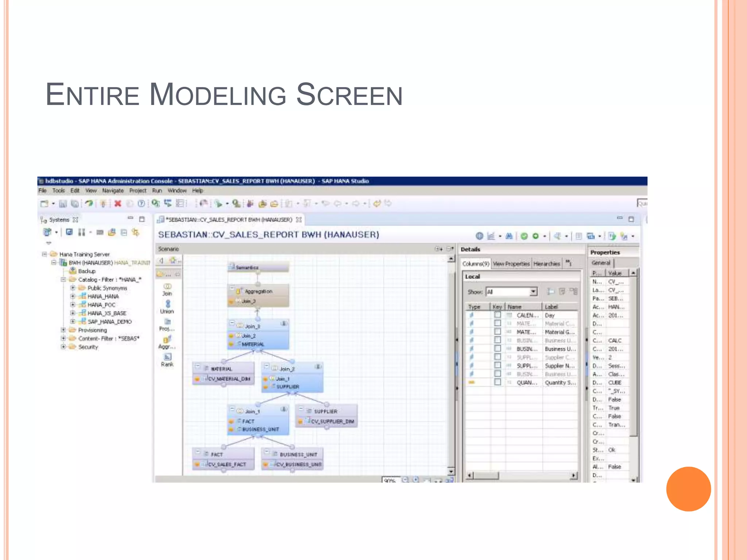Select the Aggregation node in the palette

(x=167, y=342)
